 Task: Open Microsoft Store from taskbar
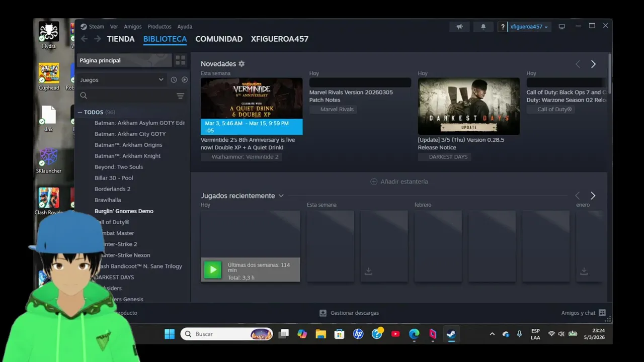tap(339, 334)
